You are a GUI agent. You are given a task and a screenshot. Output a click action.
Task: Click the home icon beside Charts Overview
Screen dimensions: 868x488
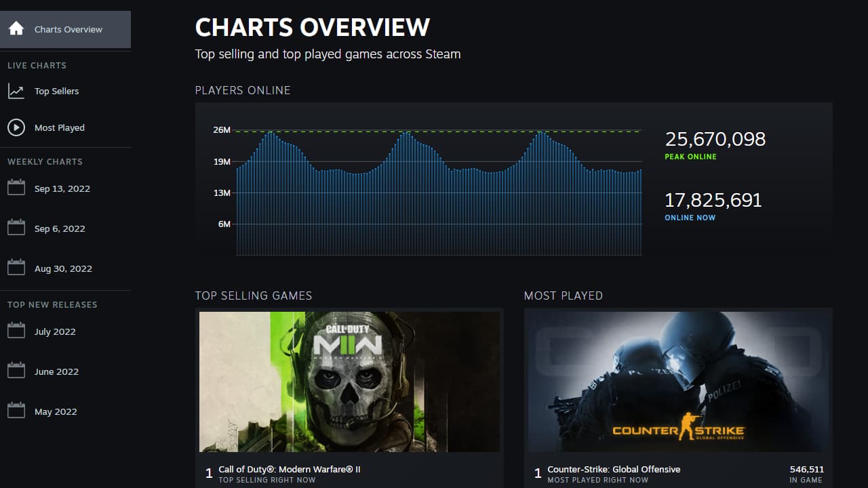click(16, 29)
